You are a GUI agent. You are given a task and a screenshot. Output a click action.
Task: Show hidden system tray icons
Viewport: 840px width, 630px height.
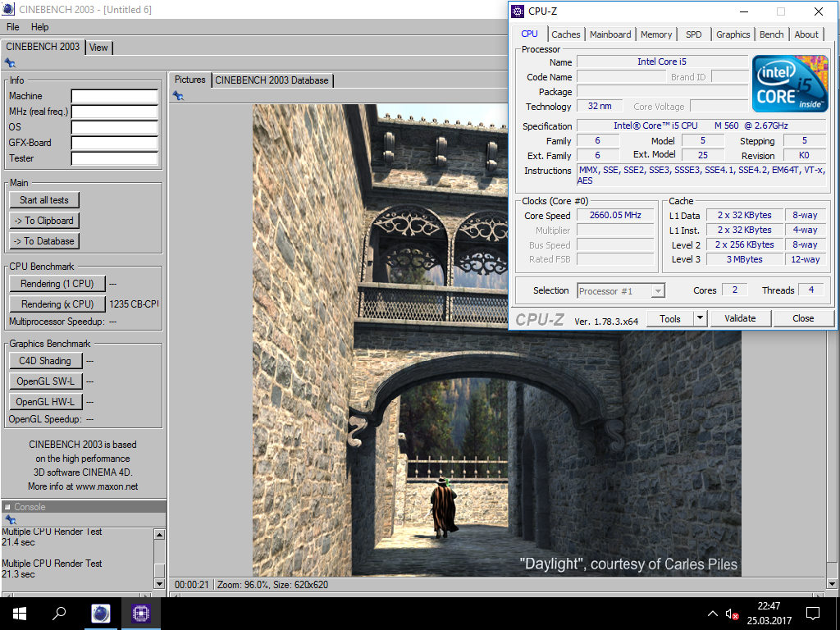[713, 614]
